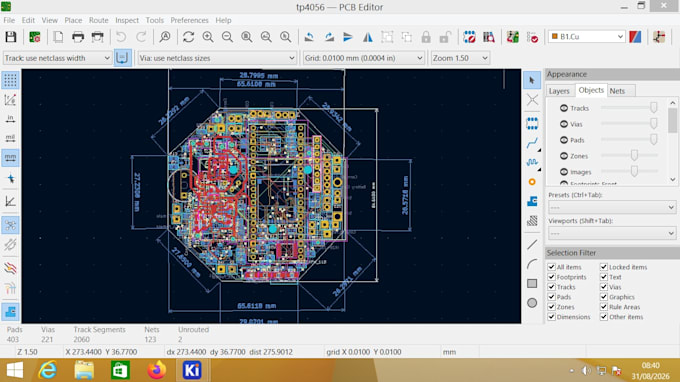Toggle visibility of Pads objects

[x=564, y=140]
